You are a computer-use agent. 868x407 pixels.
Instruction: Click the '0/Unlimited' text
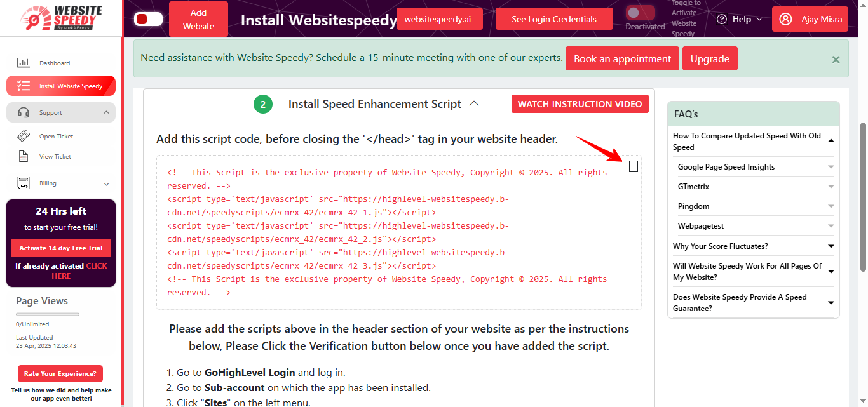click(32, 324)
